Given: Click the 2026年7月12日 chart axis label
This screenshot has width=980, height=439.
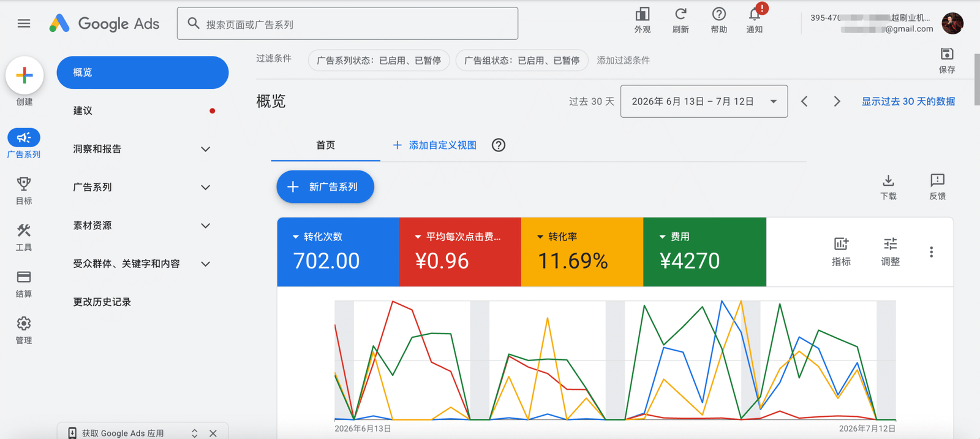Looking at the screenshot, I should tap(867, 429).
